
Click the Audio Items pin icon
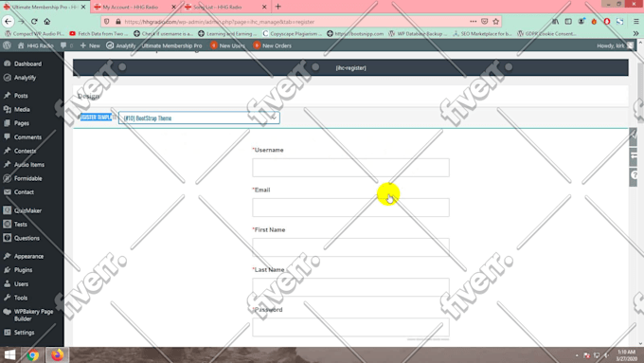point(7,164)
